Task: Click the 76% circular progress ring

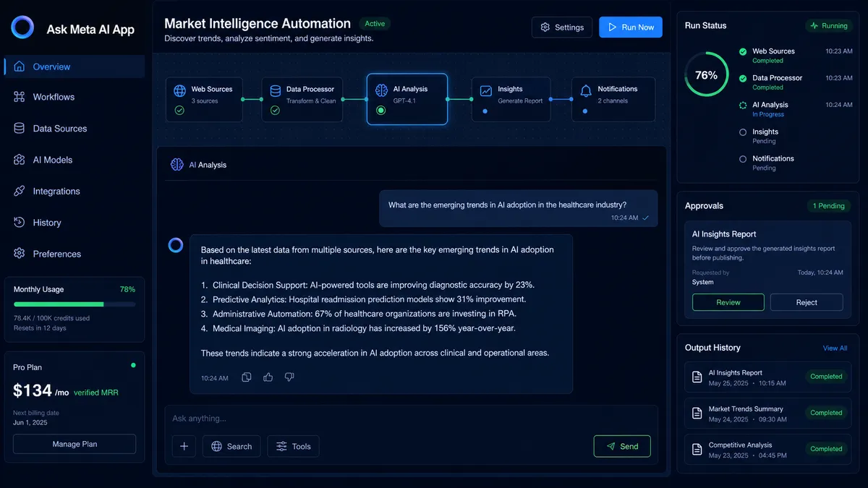Action: coord(707,74)
